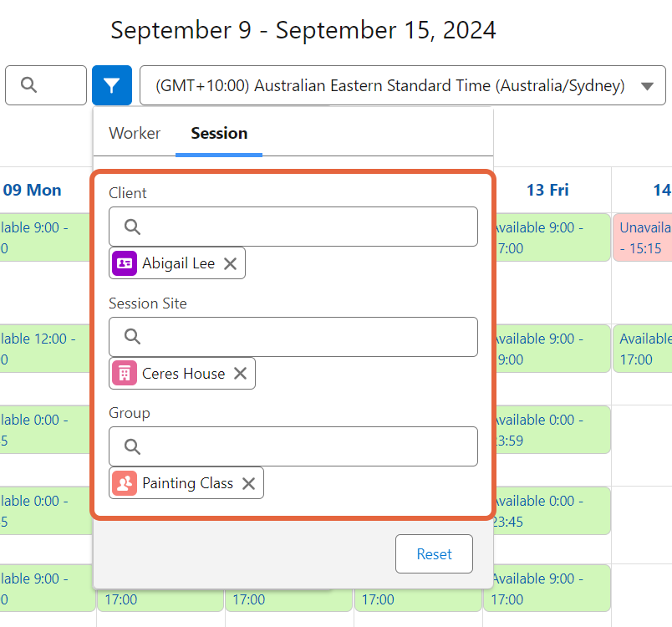Remove the Abigail Lee client filter
This screenshot has height=627, width=672.
click(x=230, y=263)
